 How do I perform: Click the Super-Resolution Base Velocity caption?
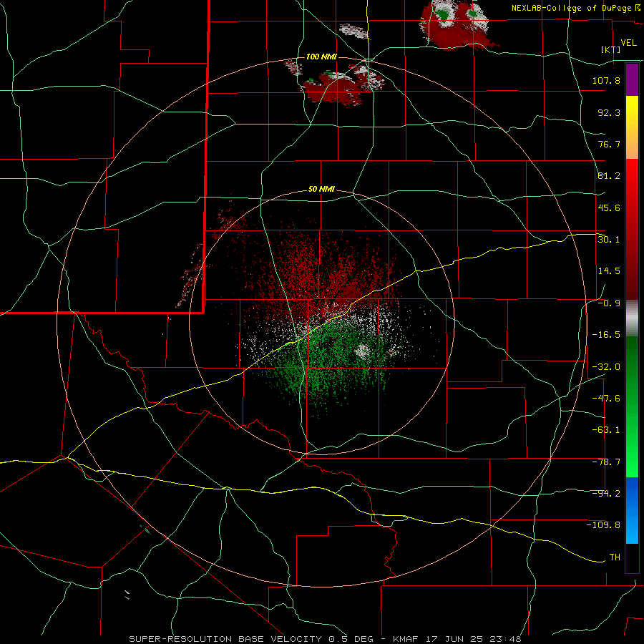pyautogui.click(x=325, y=639)
